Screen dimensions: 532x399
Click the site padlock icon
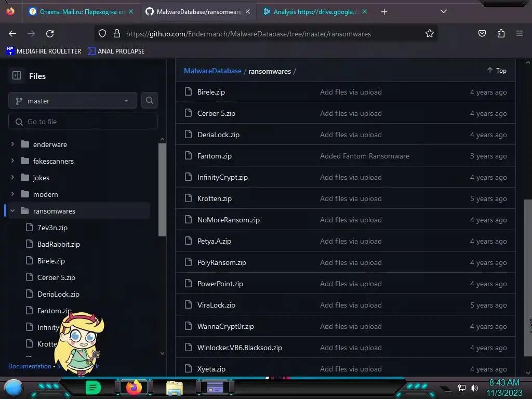pos(117,34)
